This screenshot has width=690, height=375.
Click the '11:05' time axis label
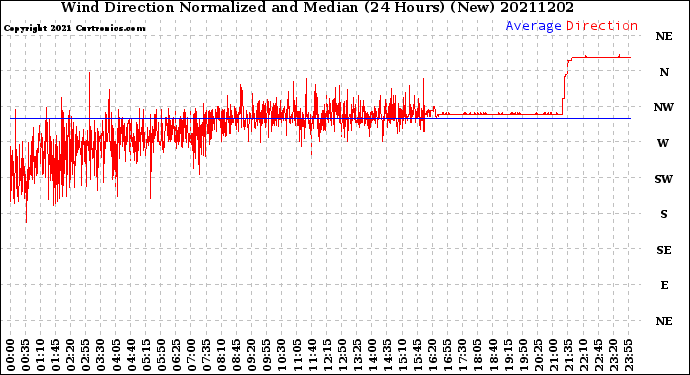coord(297,355)
